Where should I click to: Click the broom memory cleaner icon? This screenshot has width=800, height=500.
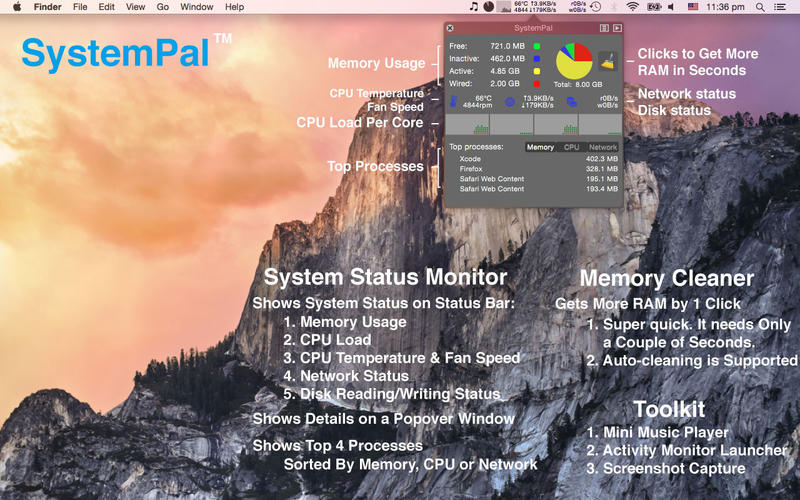tap(606, 64)
